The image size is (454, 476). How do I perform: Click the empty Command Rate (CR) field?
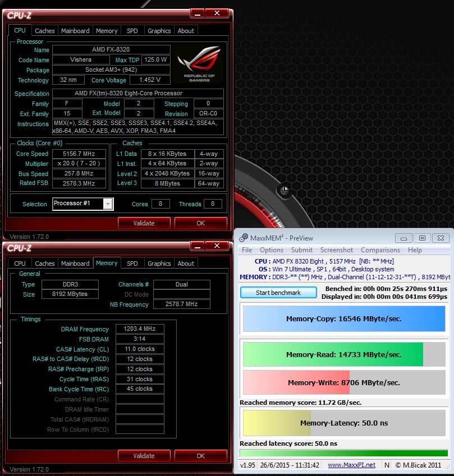pos(140,399)
